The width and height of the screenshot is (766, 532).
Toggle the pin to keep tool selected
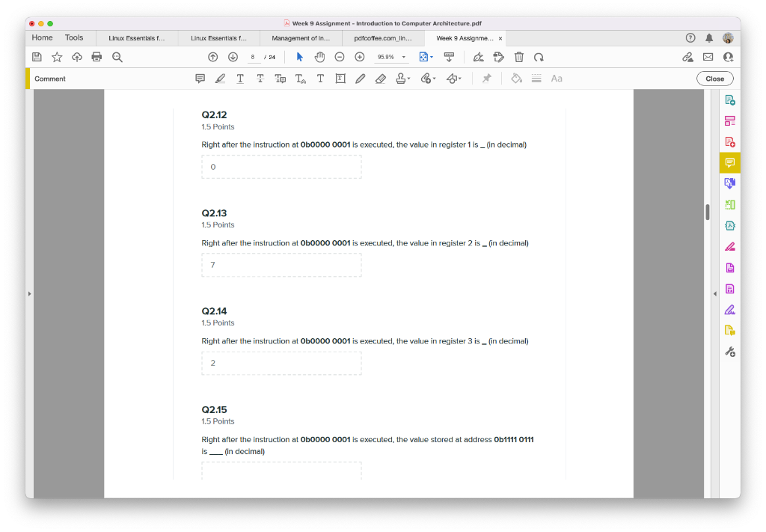[x=486, y=79]
